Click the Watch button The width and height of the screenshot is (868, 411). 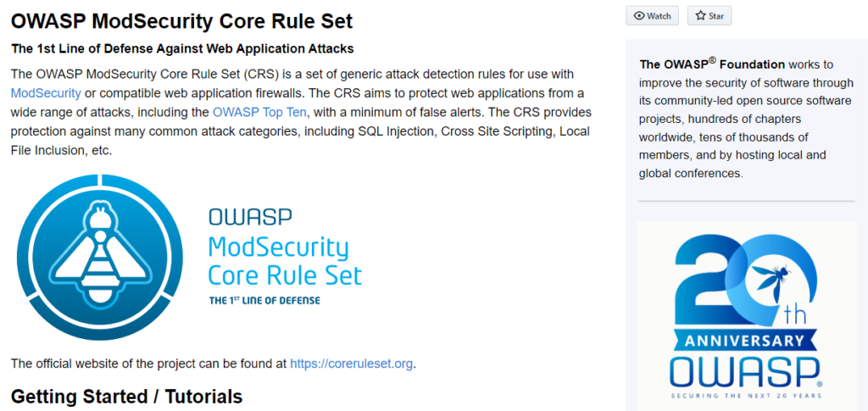[x=652, y=15]
